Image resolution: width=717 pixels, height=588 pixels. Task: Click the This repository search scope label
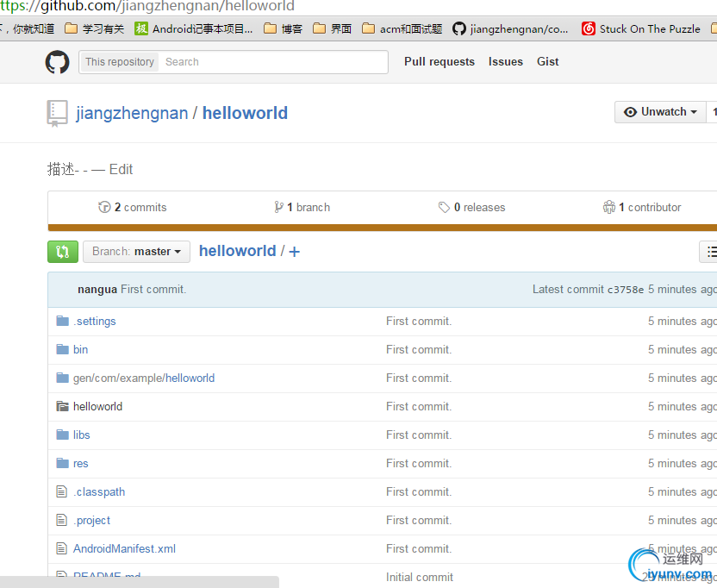tap(119, 62)
